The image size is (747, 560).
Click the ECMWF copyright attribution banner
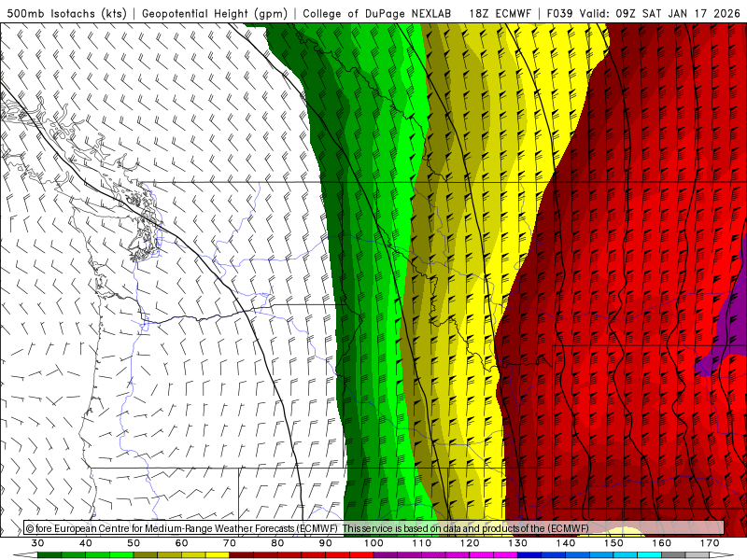pyautogui.click(x=374, y=527)
